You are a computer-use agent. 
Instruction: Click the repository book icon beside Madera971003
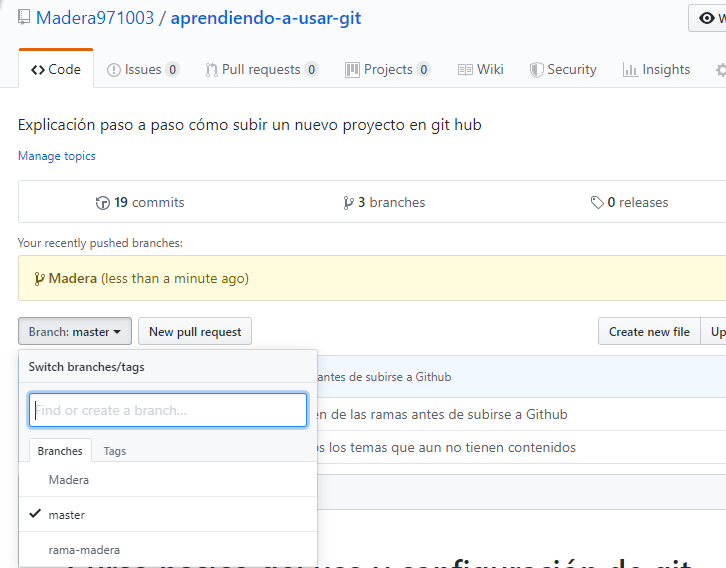(x=24, y=18)
